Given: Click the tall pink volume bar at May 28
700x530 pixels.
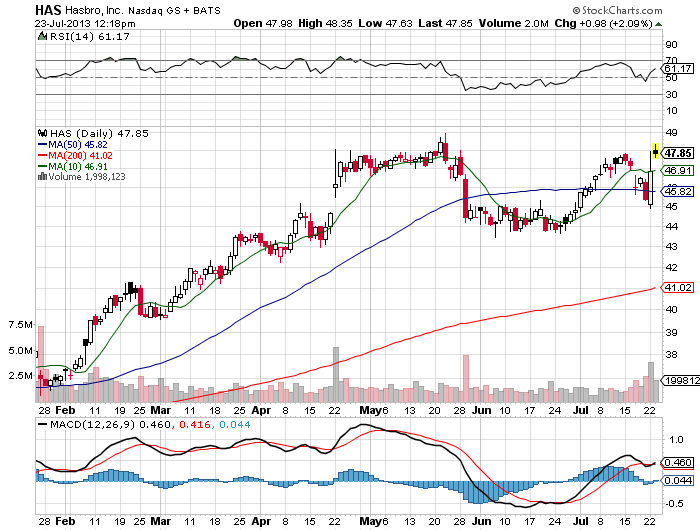Looking at the screenshot, I should [x=466, y=378].
